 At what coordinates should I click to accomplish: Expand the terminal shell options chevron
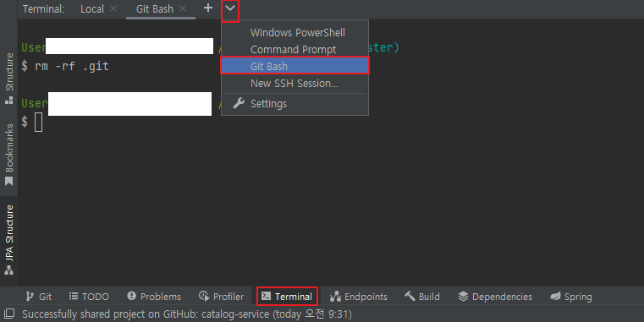[230, 8]
